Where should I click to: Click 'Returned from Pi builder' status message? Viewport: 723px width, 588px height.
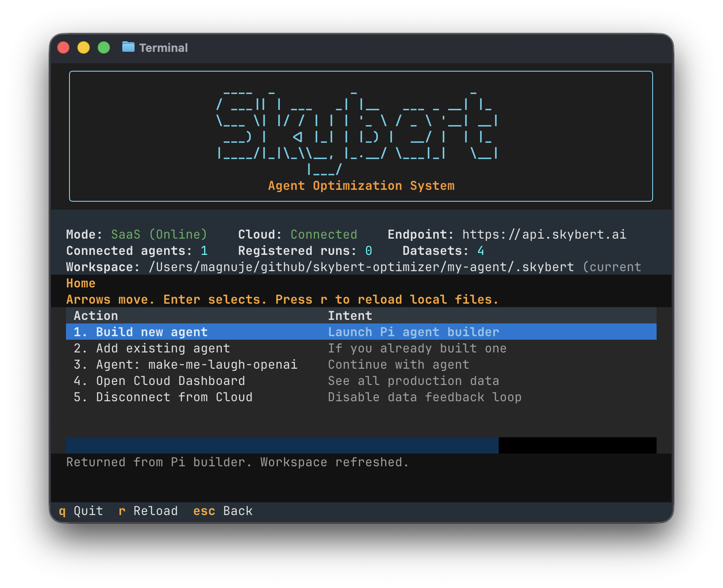(237, 462)
